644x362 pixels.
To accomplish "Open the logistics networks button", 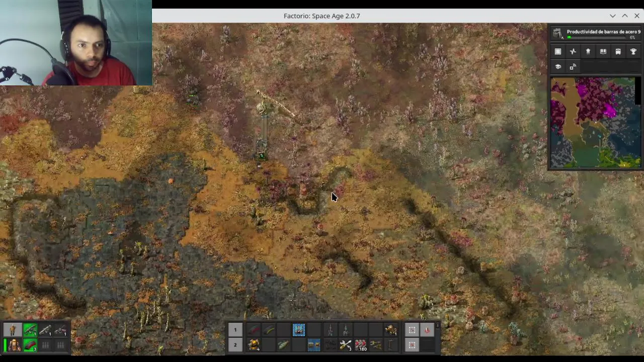I will 588,51.
